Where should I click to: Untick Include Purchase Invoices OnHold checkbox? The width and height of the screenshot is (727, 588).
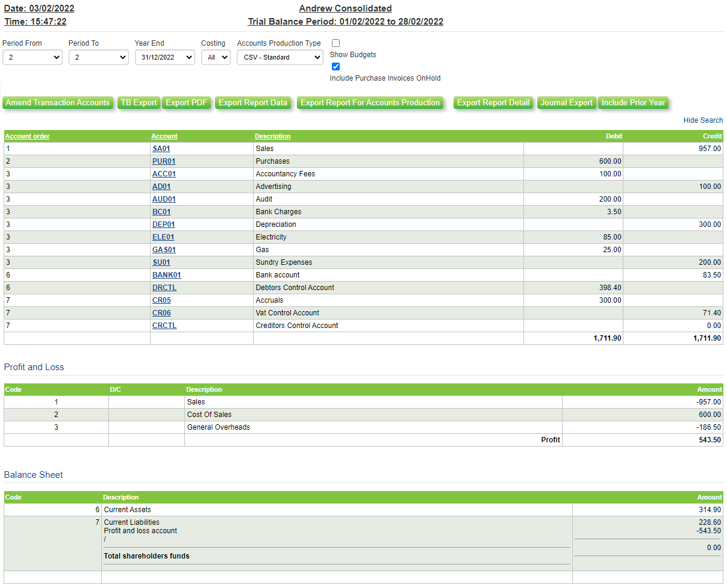(336, 66)
